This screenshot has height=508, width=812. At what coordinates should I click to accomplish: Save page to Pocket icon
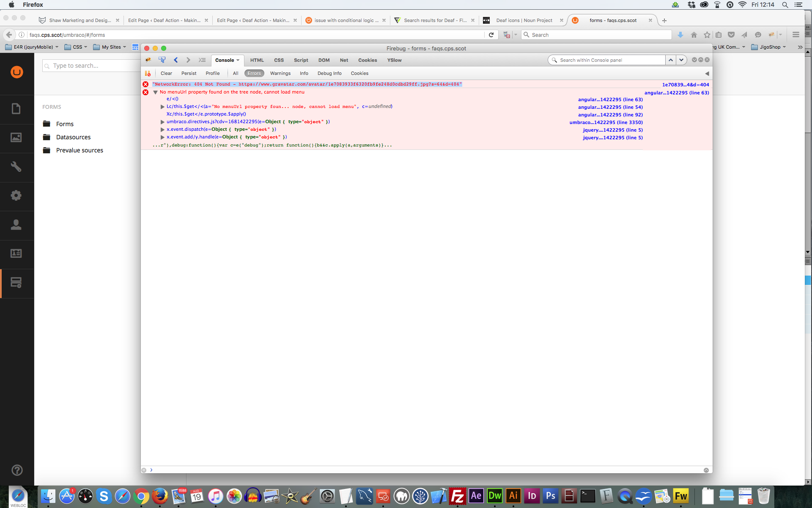point(731,35)
